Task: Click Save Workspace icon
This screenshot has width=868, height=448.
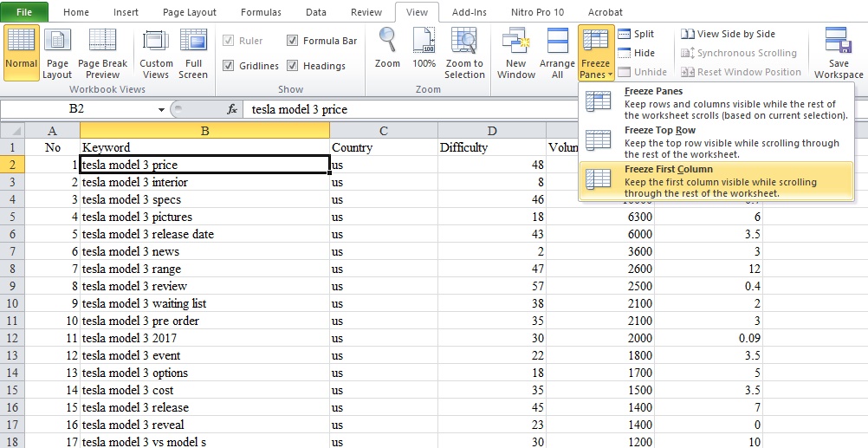Action: [x=839, y=54]
